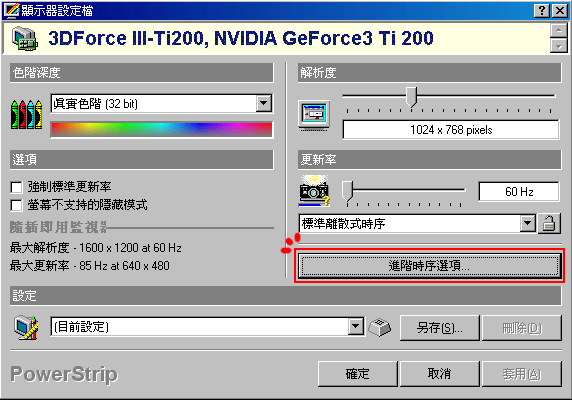Click the monitor with ruler icon in 設定
Image resolution: width=572 pixels, height=400 pixels.
click(26, 327)
